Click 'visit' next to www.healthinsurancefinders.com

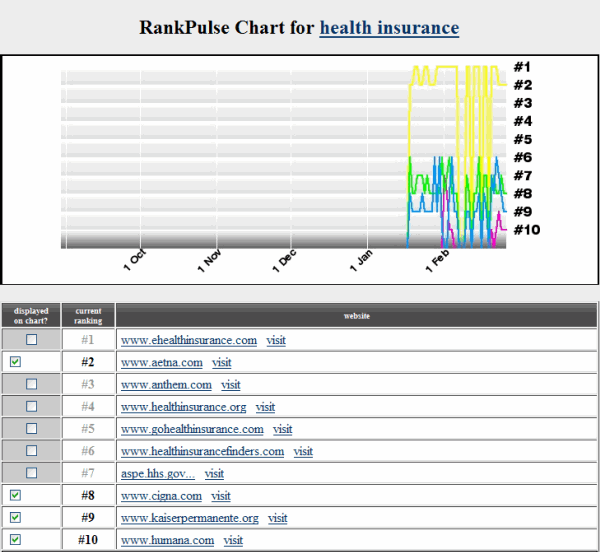tap(303, 451)
